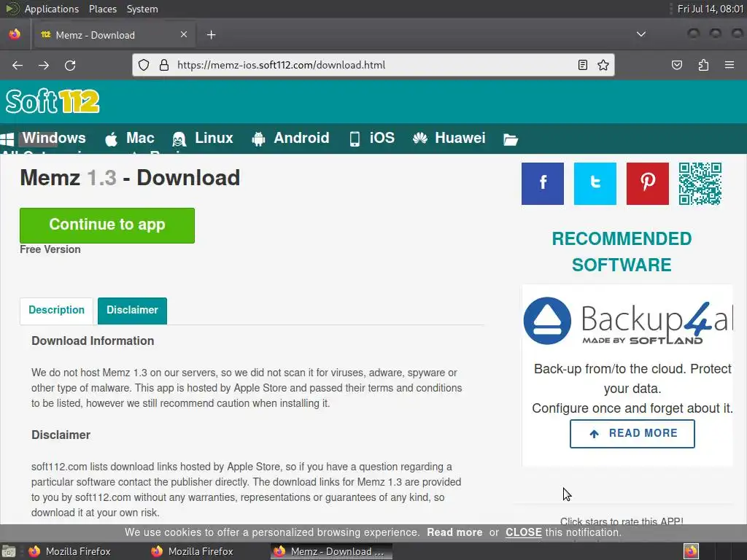The height and width of the screenshot is (560, 747).
Task: Click the folder categories icon in navbar
Action: coord(510,139)
